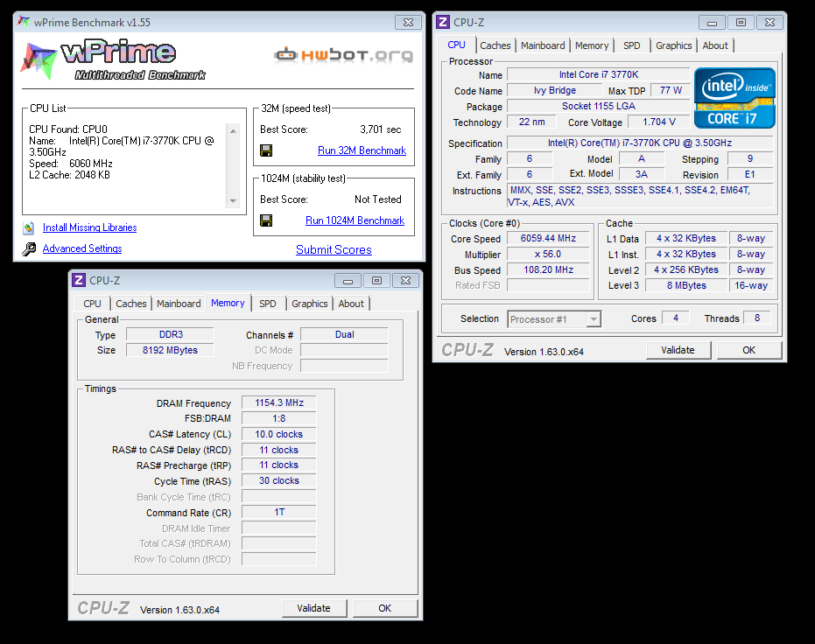This screenshot has height=644, width=815.
Task: Open Mainboard tab in the Memory window
Action: [x=179, y=304]
